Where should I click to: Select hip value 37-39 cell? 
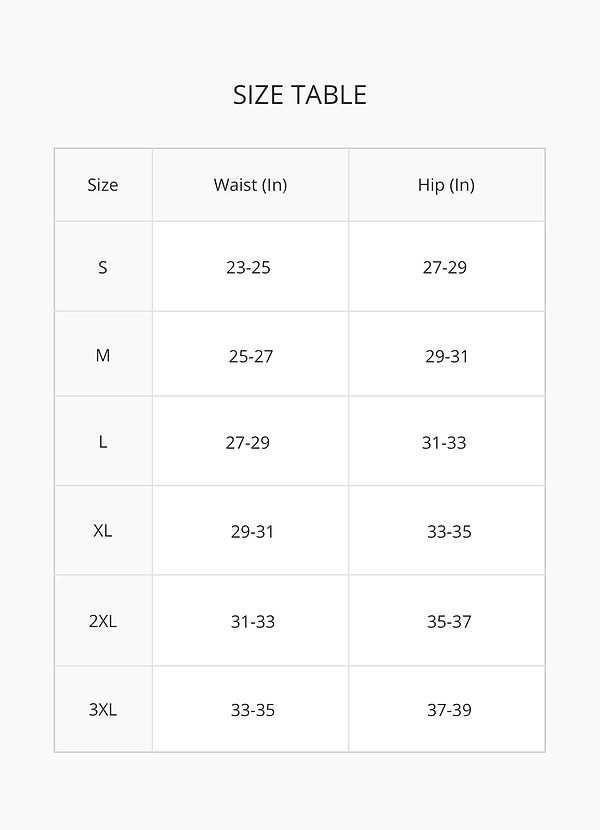[449, 710]
